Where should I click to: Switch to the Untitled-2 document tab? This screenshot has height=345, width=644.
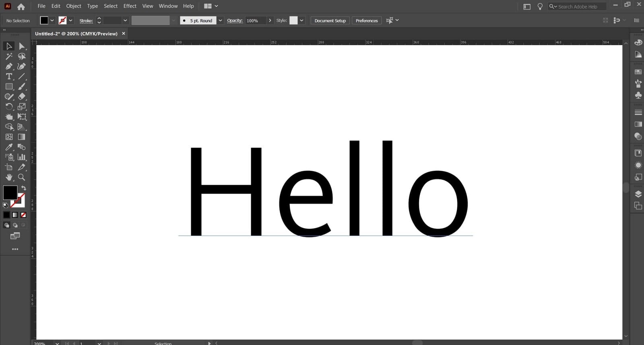76,34
